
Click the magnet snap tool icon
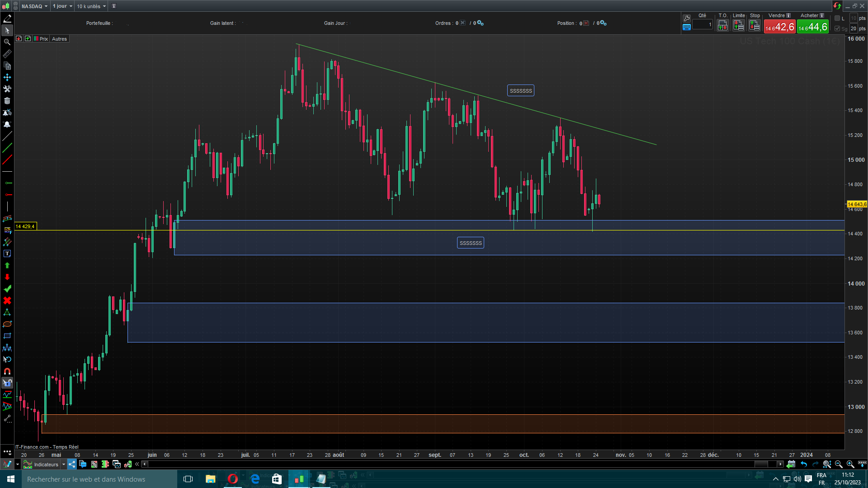point(7,371)
